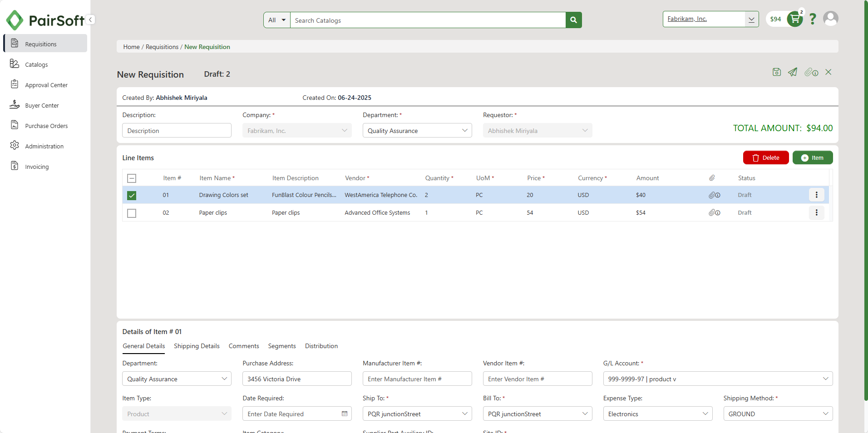Open the help question mark icon
This screenshot has height=433, width=868.
813,19
